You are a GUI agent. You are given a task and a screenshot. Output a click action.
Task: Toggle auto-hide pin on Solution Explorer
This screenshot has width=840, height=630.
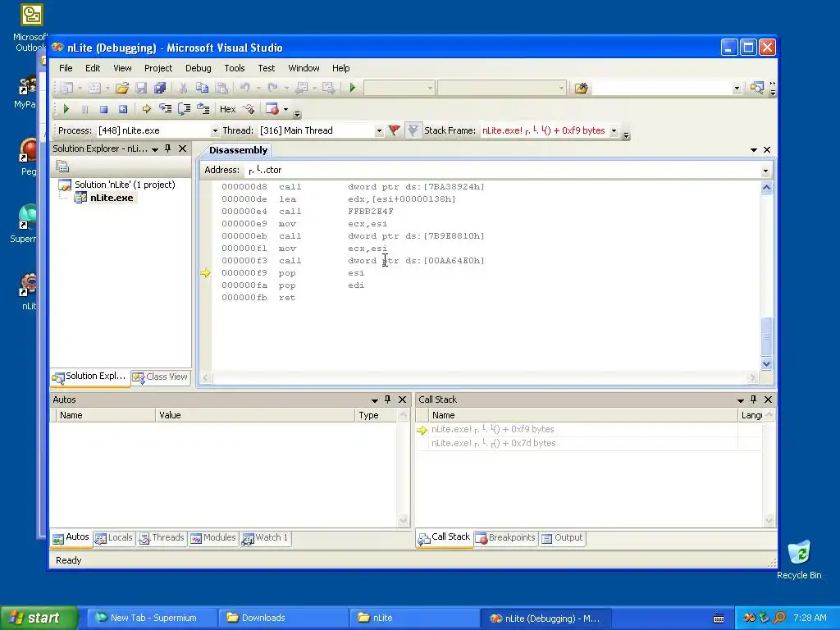(x=167, y=148)
